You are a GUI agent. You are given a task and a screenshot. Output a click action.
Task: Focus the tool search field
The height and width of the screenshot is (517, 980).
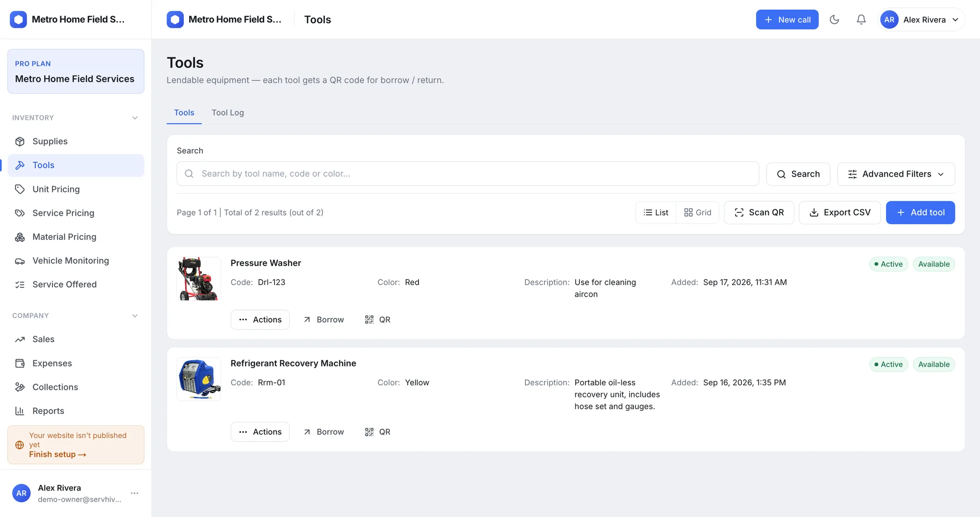point(467,174)
